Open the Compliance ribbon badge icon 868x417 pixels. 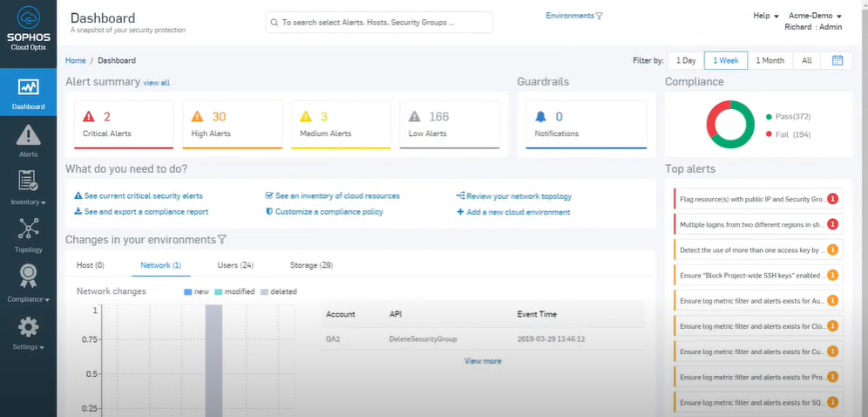(x=28, y=276)
